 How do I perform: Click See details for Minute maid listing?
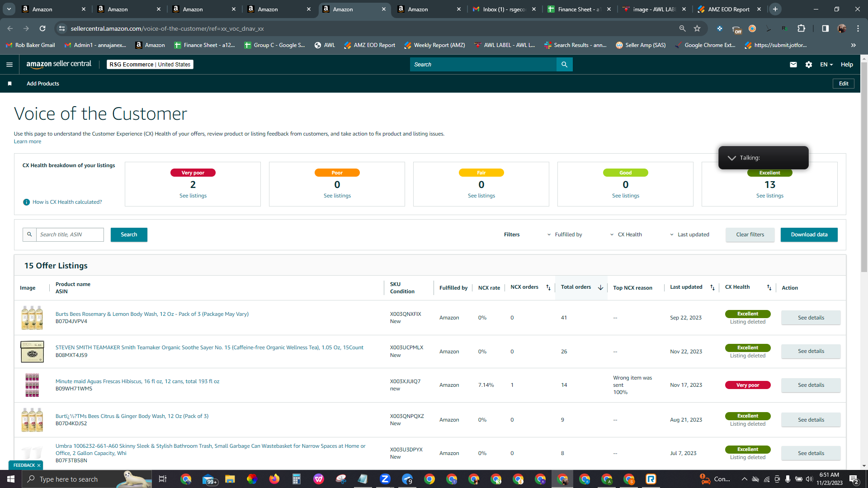pyautogui.click(x=811, y=385)
